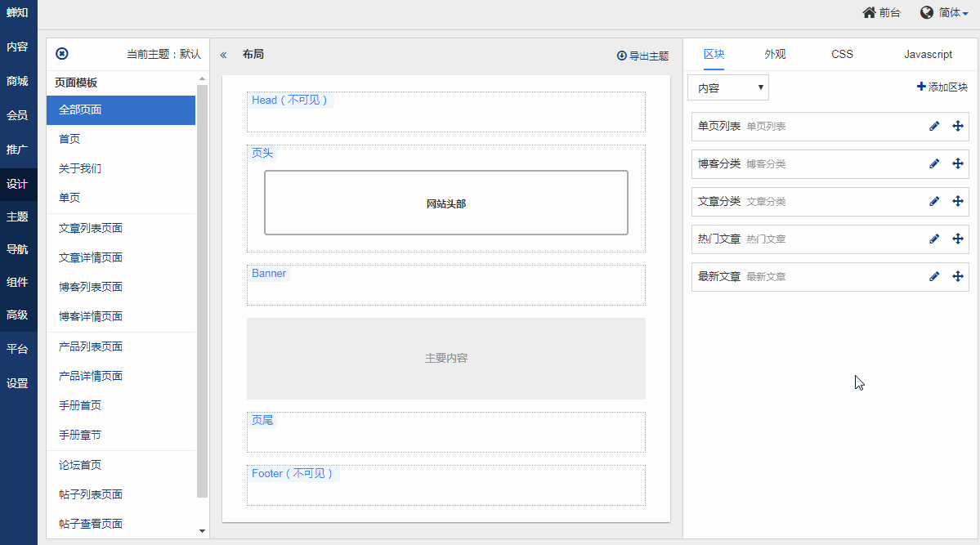Screen dimensions: 980x545
Task: Open the CSS tab
Action: pyautogui.click(x=842, y=55)
